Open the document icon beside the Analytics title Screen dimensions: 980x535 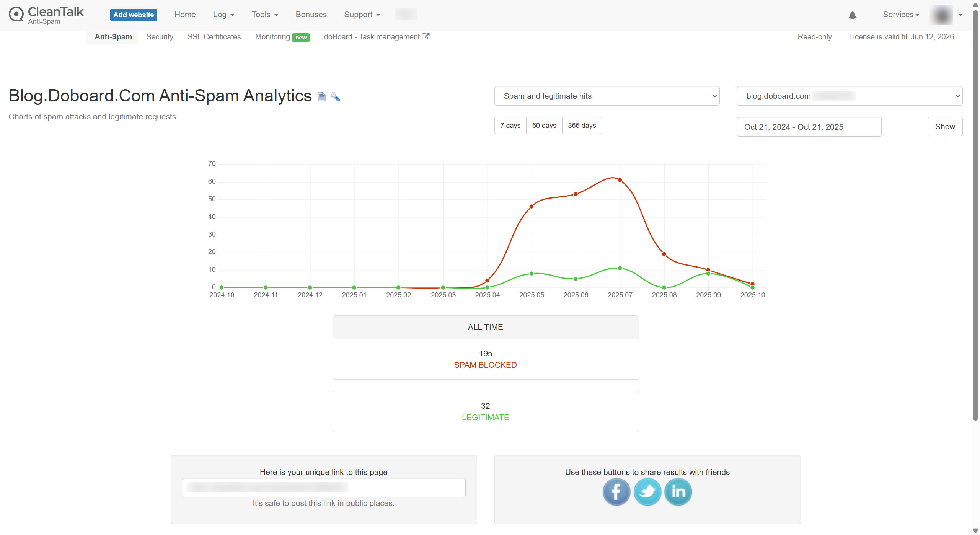pos(321,97)
